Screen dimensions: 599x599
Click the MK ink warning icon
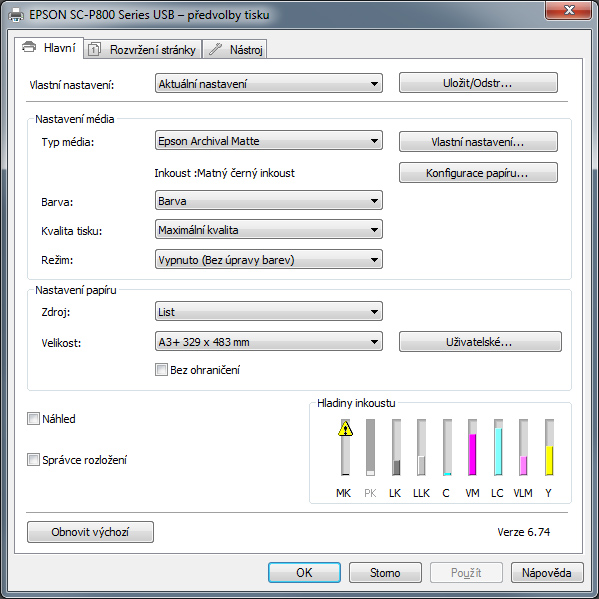[345, 428]
